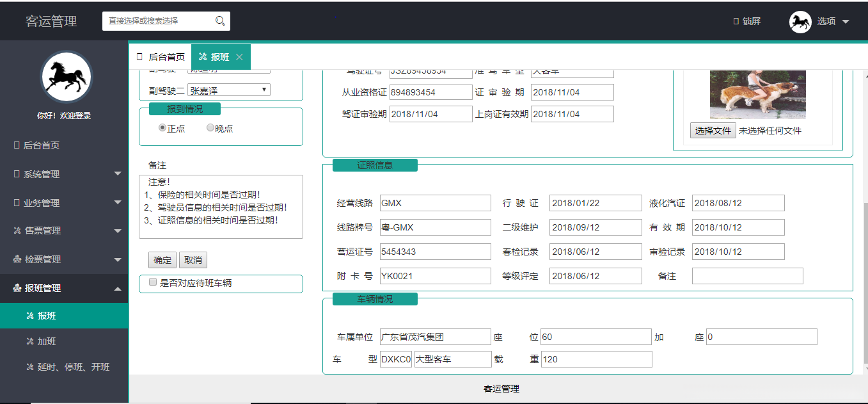This screenshot has height=404, width=868.
Task: Click the 系统管理 menu icon
Action: pyautogui.click(x=17, y=174)
